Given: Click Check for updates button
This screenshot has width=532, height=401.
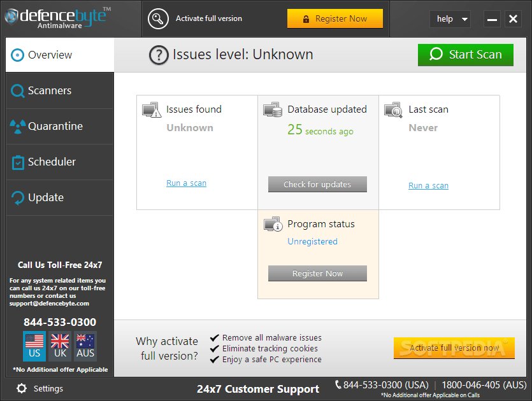Looking at the screenshot, I should click(317, 184).
